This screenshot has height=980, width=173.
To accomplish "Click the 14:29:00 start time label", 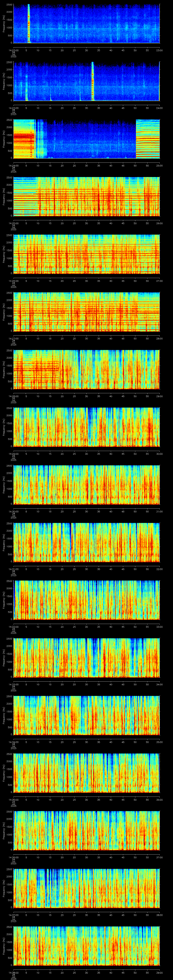I will (x=13, y=454).
